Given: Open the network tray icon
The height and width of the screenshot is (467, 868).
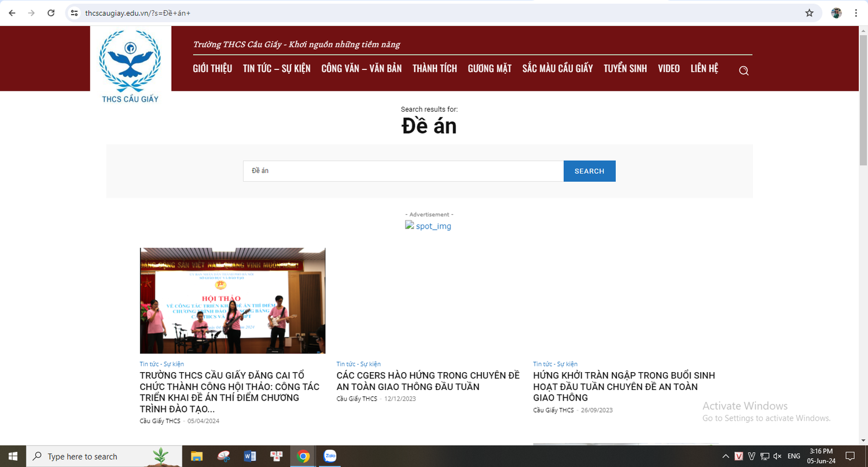Looking at the screenshot, I should (764, 456).
